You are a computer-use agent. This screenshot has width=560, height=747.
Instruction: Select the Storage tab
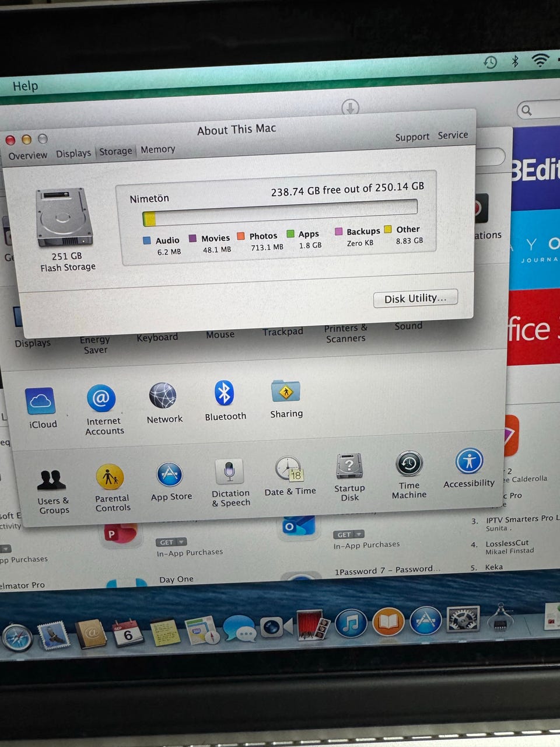[116, 151]
